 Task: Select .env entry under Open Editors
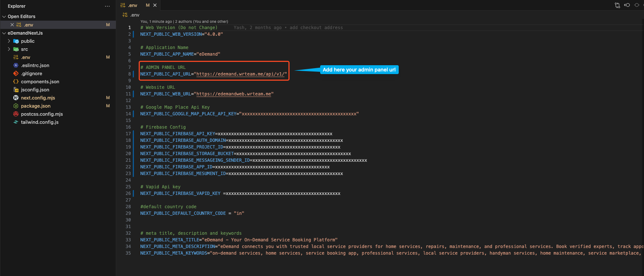click(58, 25)
